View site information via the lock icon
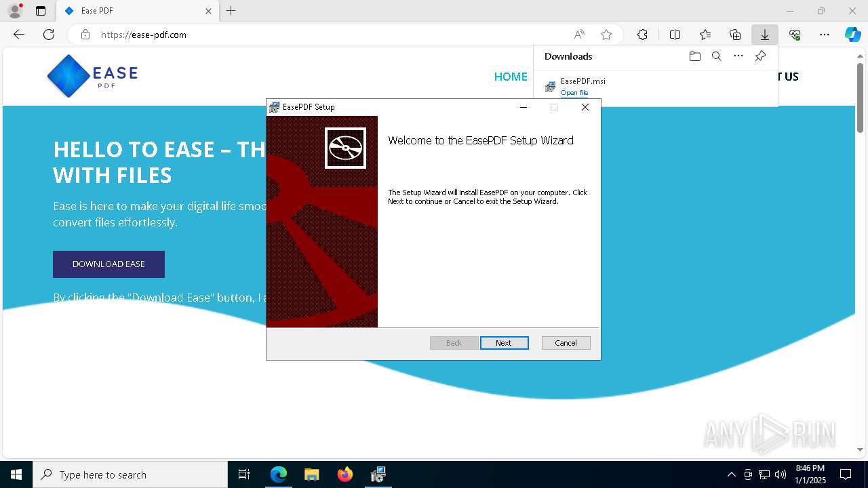 pyautogui.click(x=85, y=35)
